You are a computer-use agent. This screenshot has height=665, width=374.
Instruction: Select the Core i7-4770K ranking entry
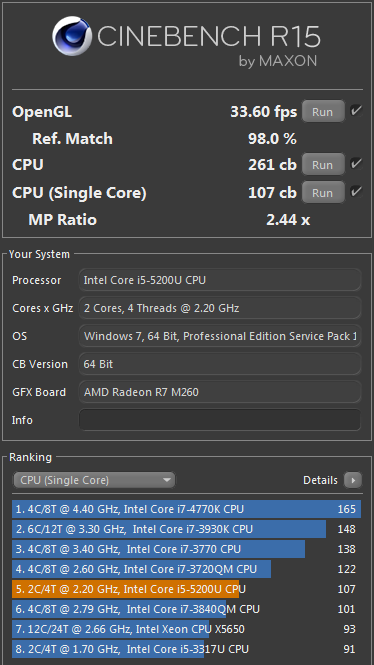click(x=187, y=509)
